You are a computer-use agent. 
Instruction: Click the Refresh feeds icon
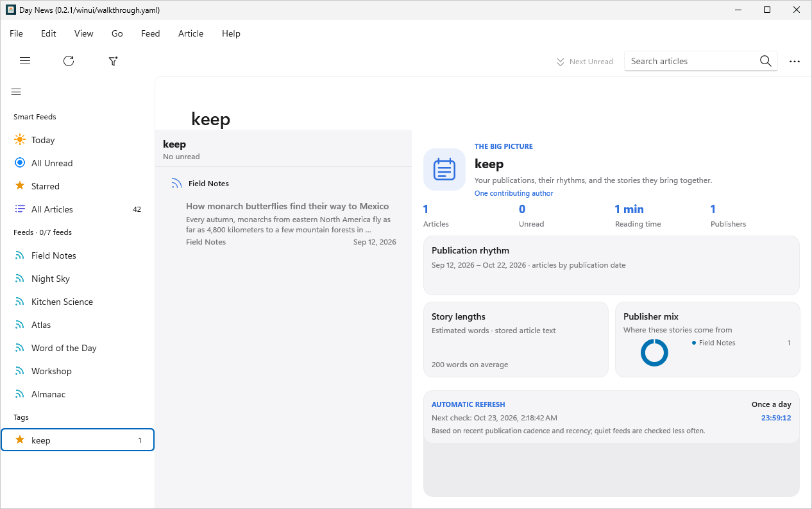click(69, 61)
